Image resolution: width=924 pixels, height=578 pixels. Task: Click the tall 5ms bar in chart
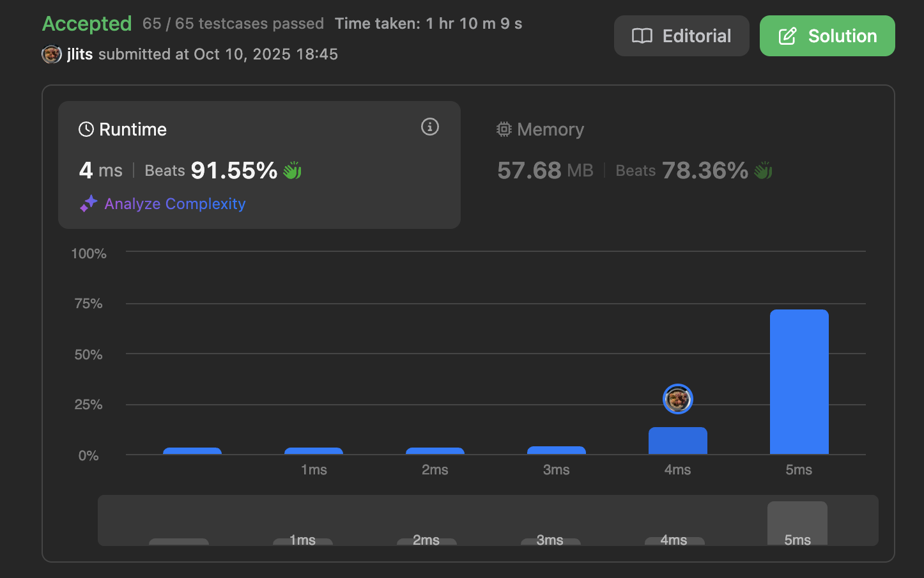tap(799, 382)
